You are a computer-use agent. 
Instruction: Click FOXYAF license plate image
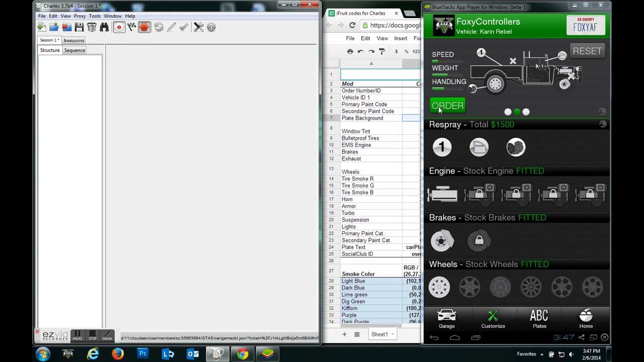[x=585, y=25]
